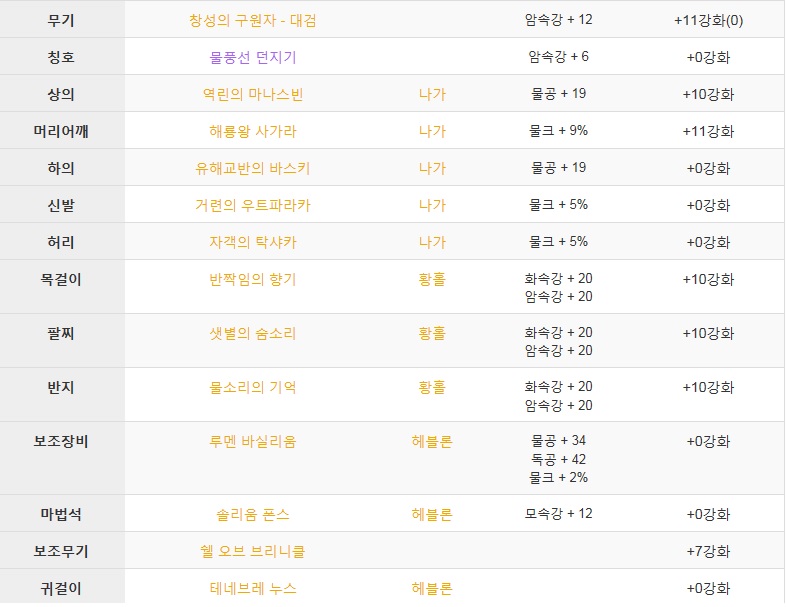Select the 솔리움 폰스 magic stone item
The image size is (786, 607).
(x=252, y=515)
